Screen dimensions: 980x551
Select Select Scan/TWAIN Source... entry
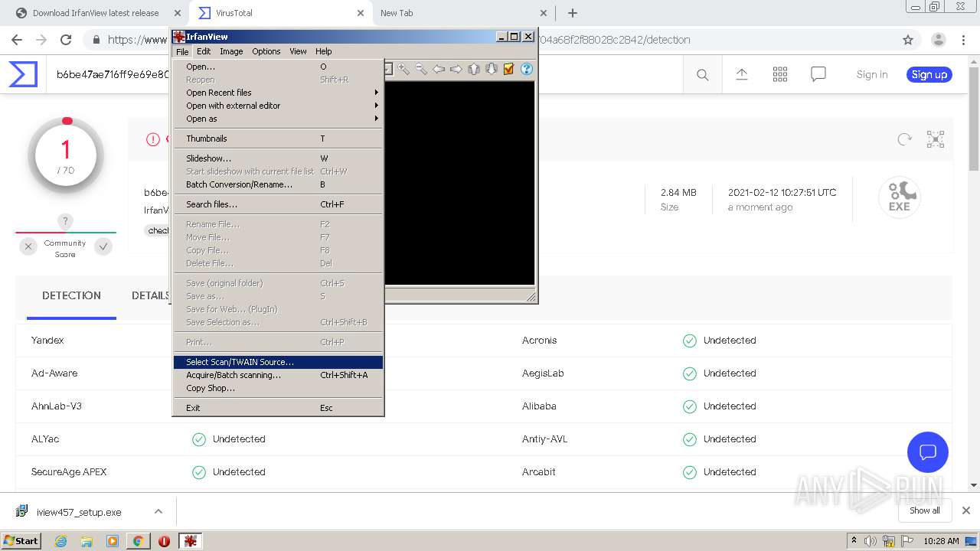point(278,362)
